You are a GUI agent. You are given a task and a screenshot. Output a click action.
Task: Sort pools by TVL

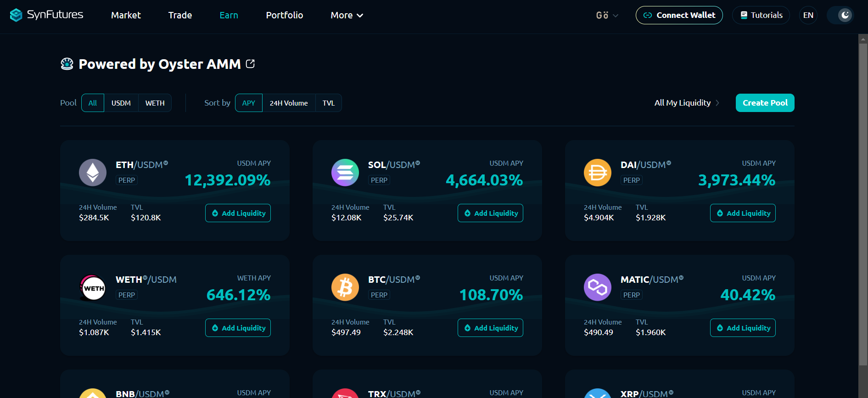tap(329, 103)
